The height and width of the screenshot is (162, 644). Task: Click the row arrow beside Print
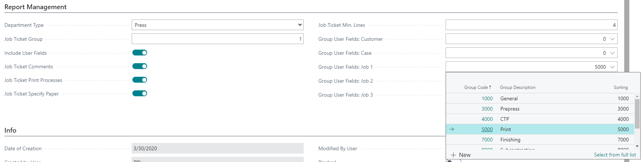point(452,129)
